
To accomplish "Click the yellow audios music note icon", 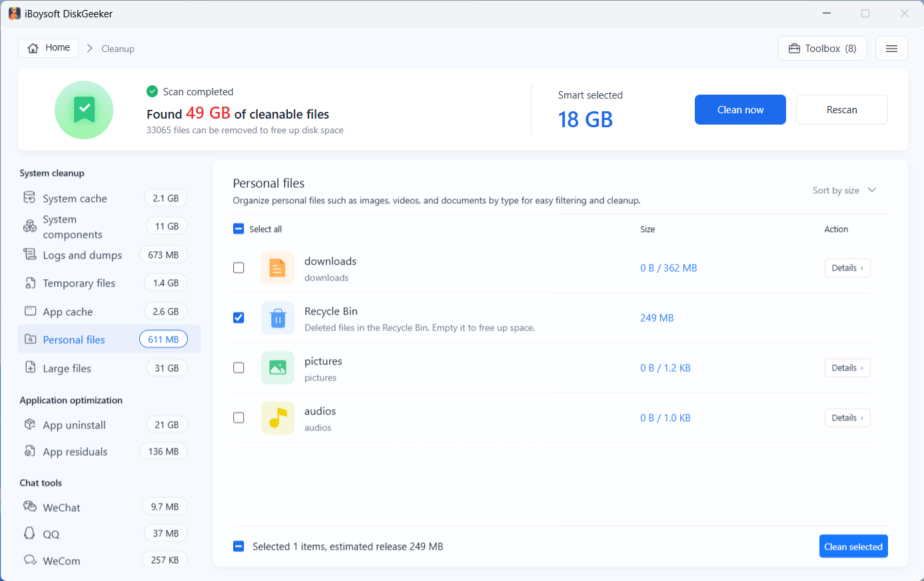I will (x=278, y=418).
